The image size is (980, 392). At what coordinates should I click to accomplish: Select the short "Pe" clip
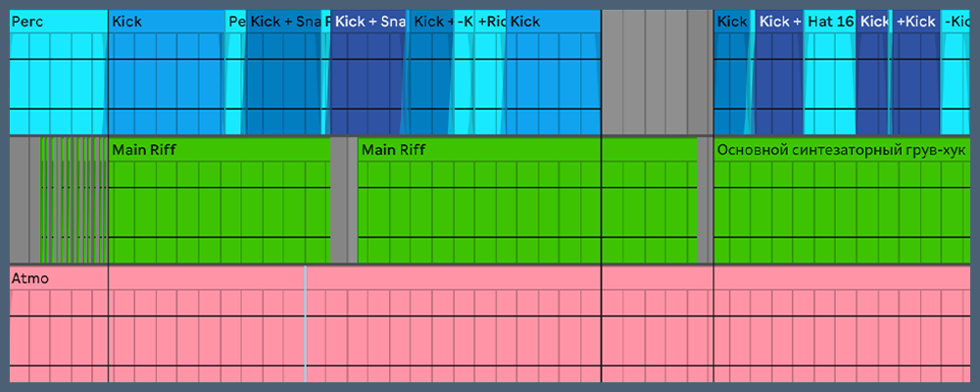(235, 72)
